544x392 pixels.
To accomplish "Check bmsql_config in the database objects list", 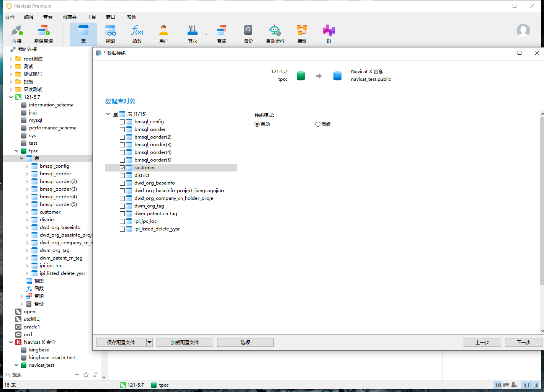I will coord(123,122).
